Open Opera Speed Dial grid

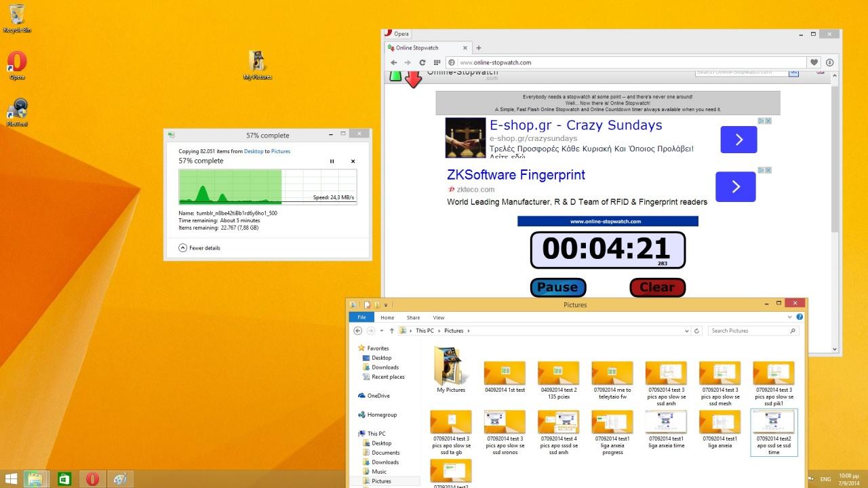[x=437, y=62]
